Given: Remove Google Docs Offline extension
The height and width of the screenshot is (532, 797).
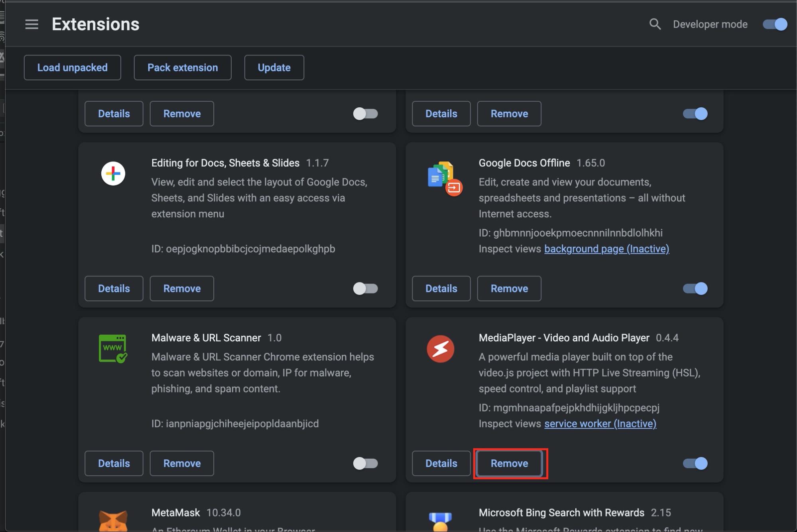Looking at the screenshot, I should point(509,288).
